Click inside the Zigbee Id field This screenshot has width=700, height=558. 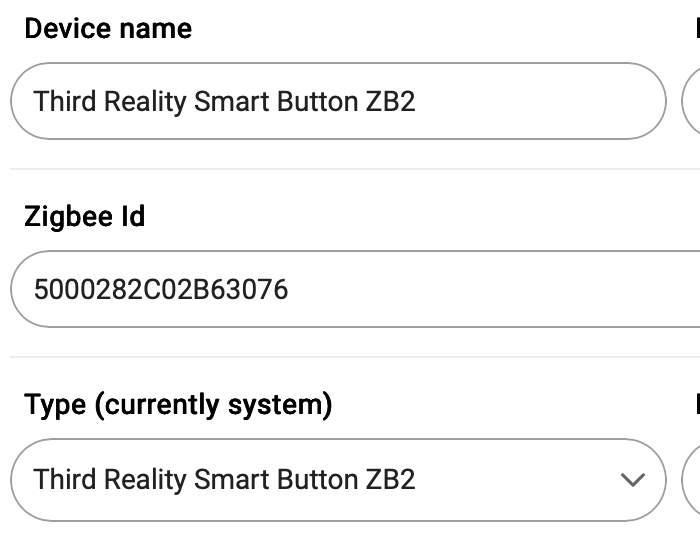(x=355, y=289)
